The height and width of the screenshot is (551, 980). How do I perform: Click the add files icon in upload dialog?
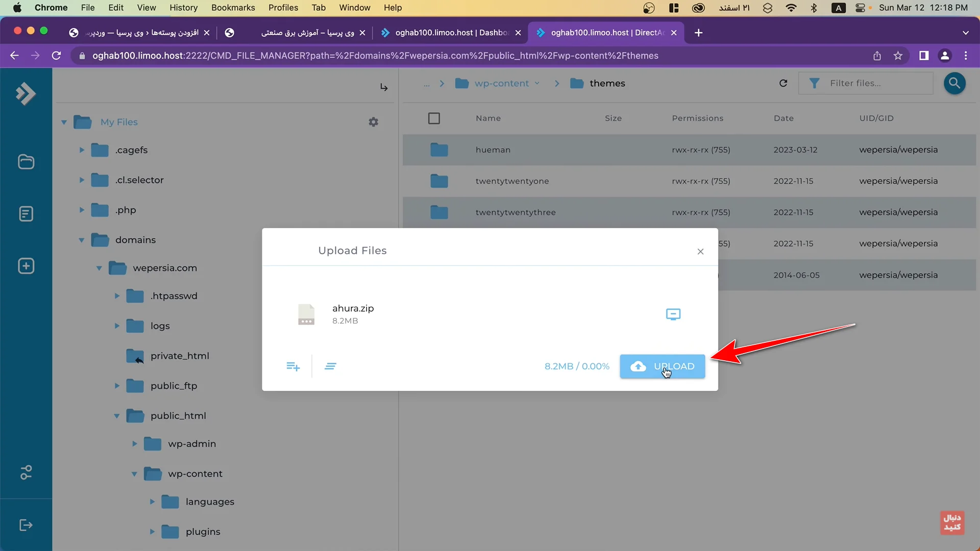pyautogui.click(x=293, y=366)
